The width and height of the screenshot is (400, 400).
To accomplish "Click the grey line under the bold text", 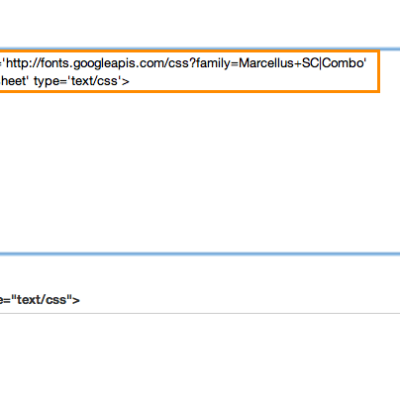I will (x=200, y=313).
